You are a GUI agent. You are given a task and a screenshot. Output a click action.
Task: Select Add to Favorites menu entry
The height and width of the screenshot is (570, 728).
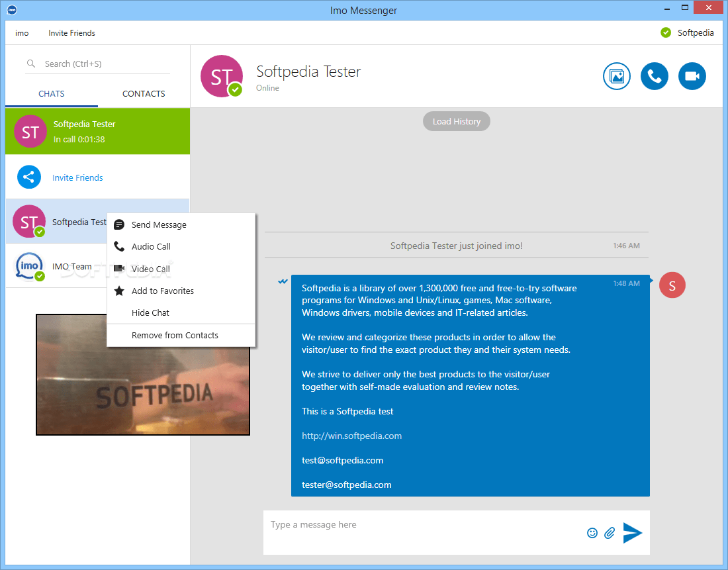(181, 291)
